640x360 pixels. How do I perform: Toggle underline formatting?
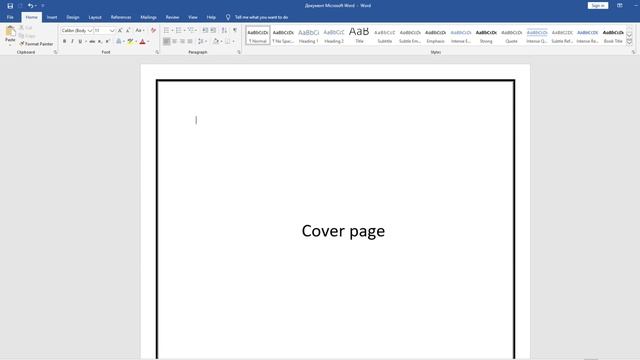point(80,41)
